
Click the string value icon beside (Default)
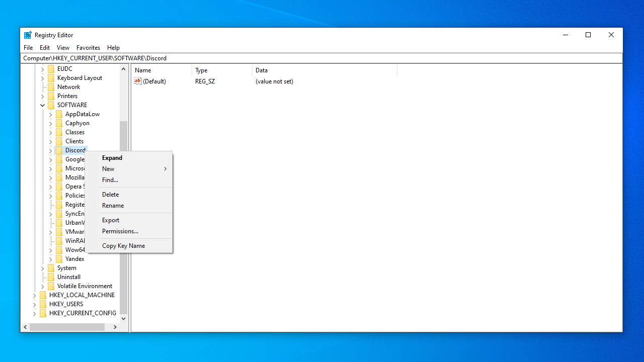(x=138, y=81)
